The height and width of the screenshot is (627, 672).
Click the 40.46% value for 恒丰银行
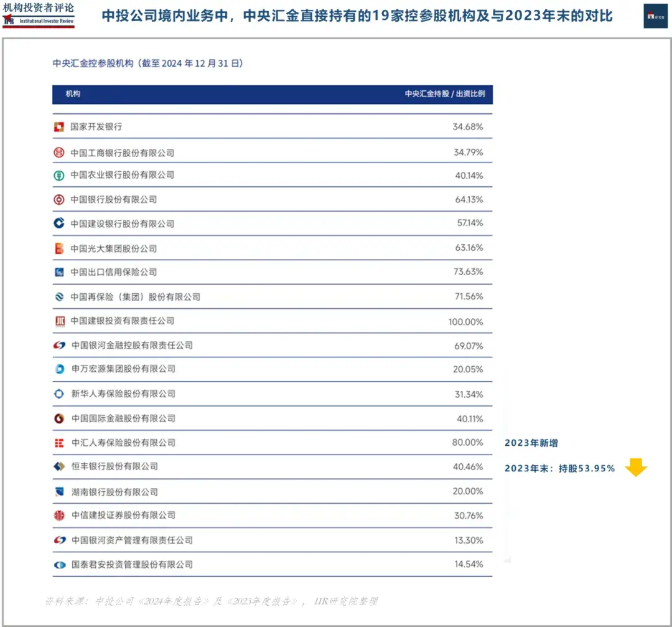click(x=468, y=467)
